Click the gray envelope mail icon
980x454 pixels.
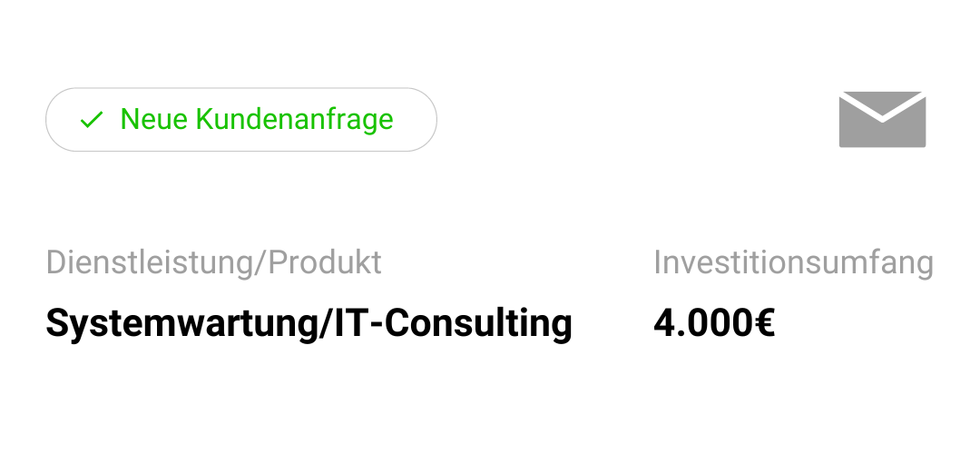pos(882,120)
